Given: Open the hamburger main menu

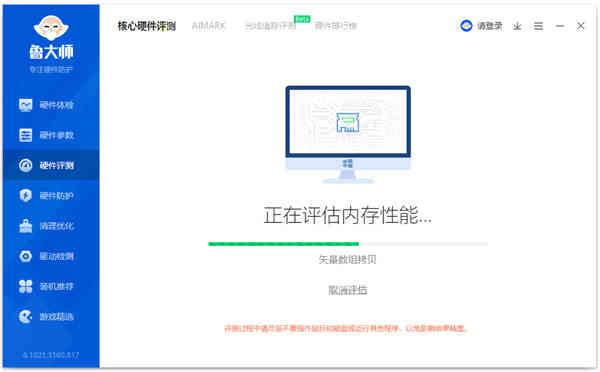Looking at the screenshot, I should (538, 26).
